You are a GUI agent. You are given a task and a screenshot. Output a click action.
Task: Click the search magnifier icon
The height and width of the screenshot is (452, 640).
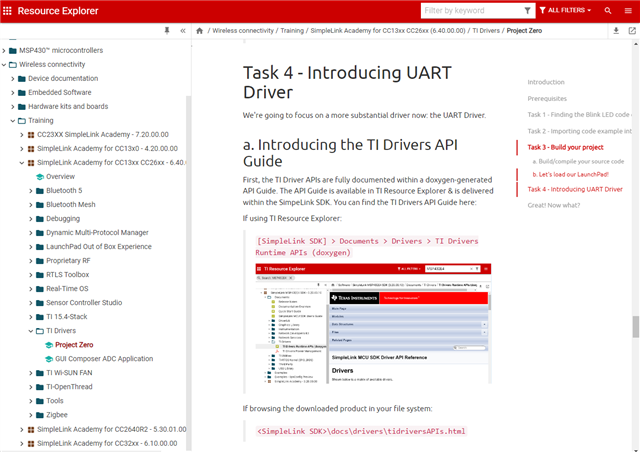[x=608, y=11]
